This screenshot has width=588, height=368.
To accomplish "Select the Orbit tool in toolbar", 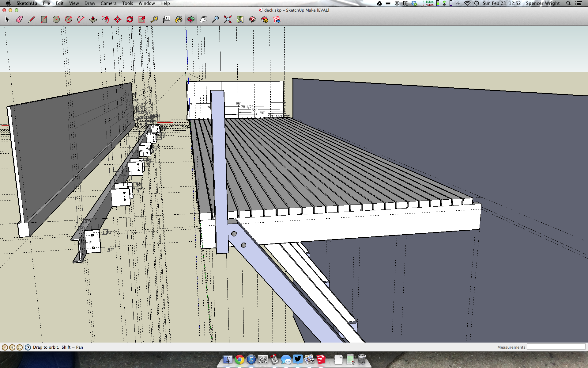I will 191,19.
